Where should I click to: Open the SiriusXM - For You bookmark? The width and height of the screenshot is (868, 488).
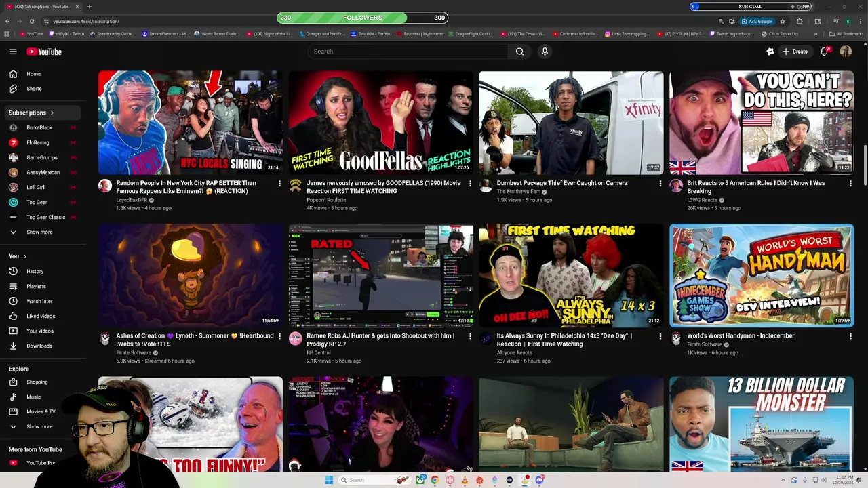point(372,33)
